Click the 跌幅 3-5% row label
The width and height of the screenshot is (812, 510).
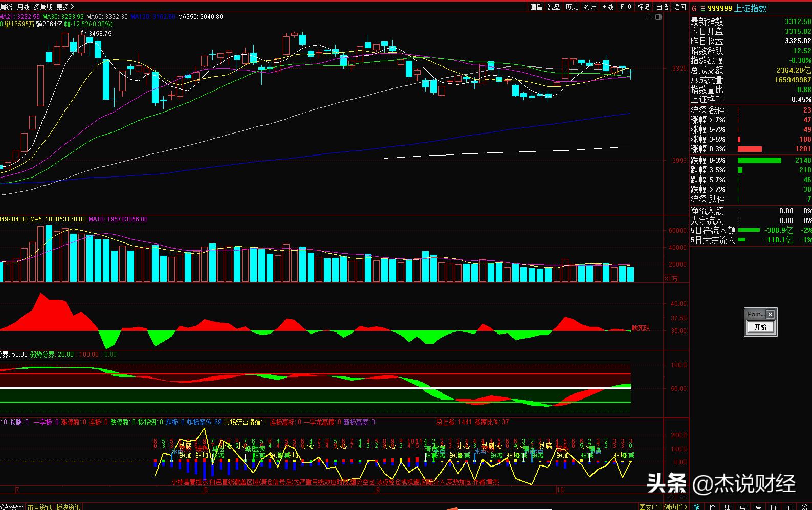[708, 170]
